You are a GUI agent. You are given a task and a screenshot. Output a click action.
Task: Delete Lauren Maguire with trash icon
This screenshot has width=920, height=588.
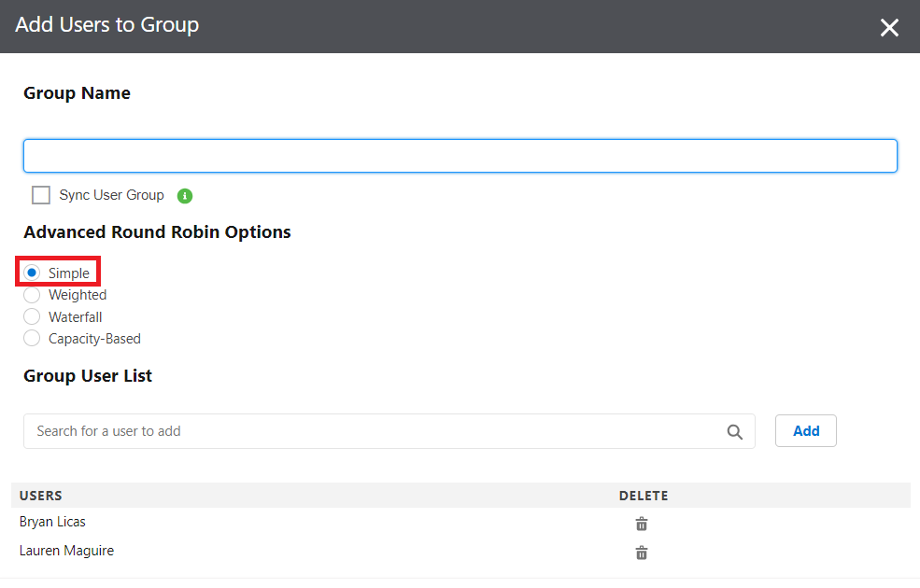(642, 553)
